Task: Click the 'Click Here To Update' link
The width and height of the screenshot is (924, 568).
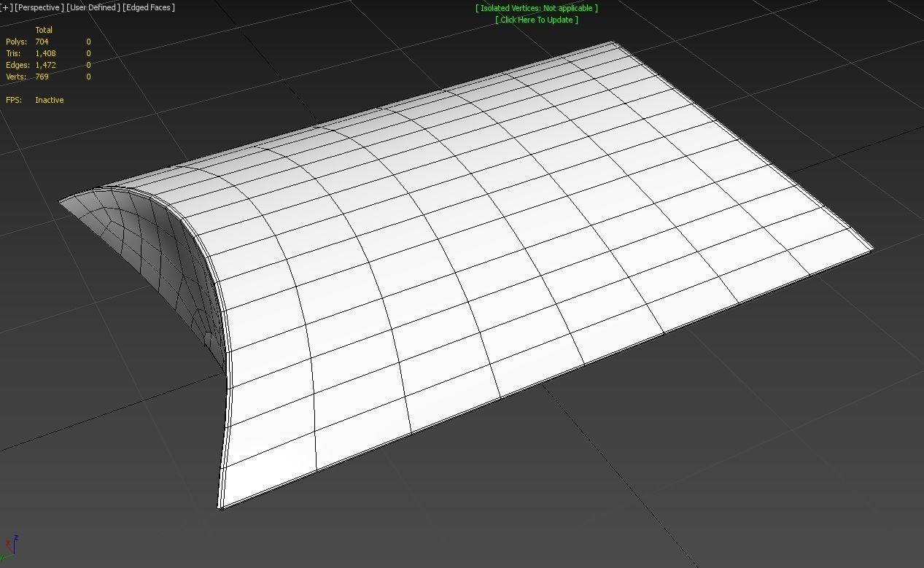Action: (537, 20)
